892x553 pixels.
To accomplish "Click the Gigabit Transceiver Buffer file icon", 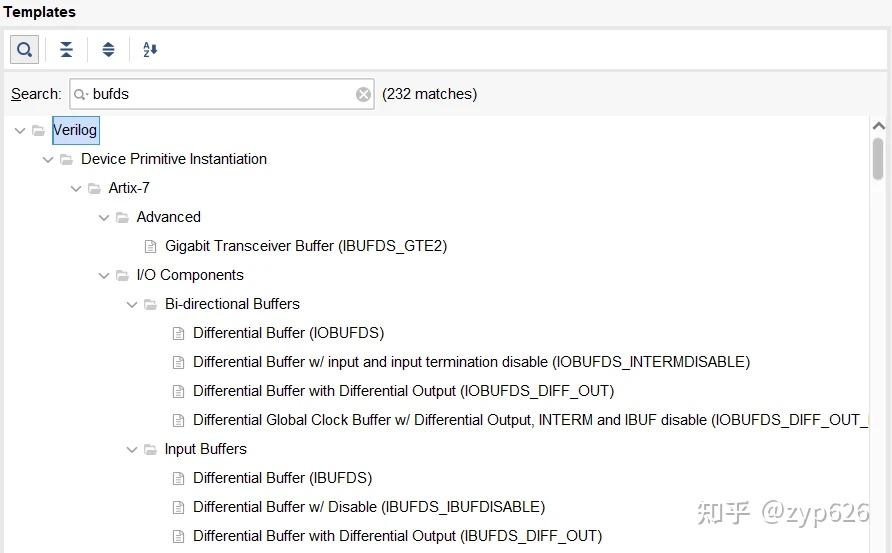I will [x=151, y=246].
